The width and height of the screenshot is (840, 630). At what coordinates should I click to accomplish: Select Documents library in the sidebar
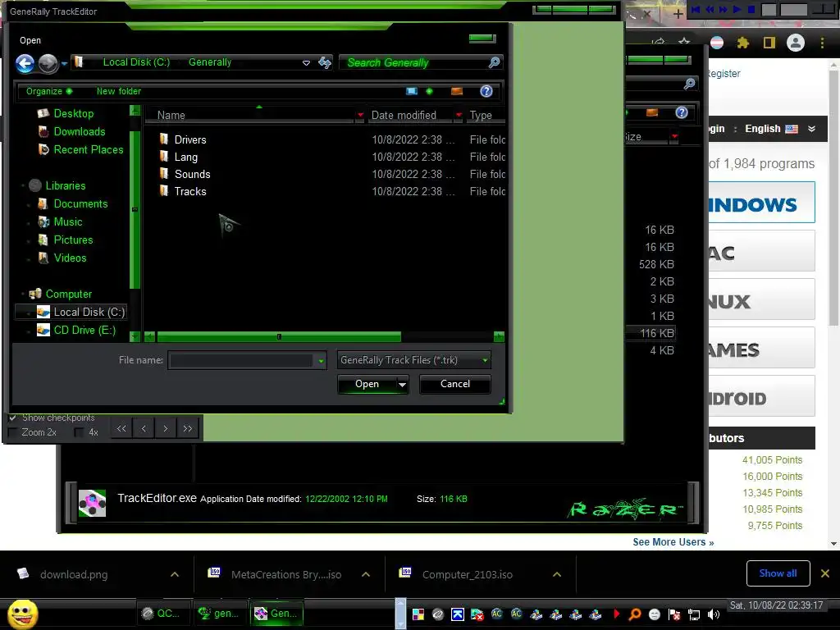point(80,204)
